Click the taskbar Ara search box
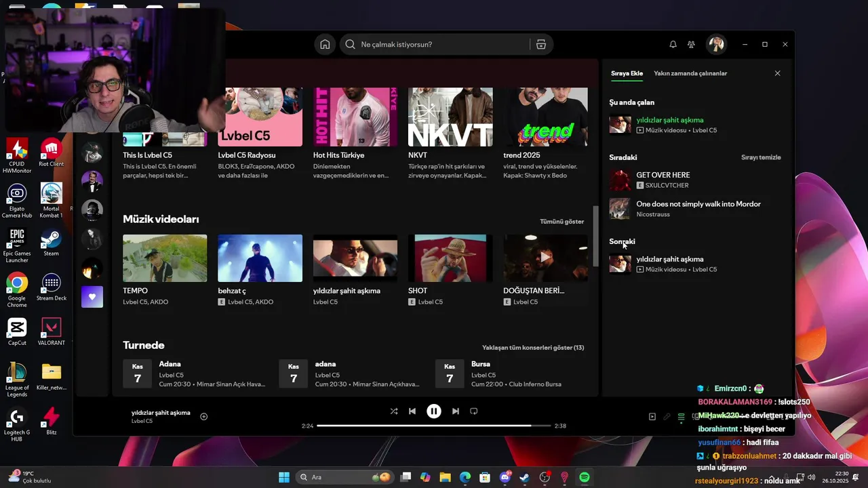 click(x=346, y=477)
